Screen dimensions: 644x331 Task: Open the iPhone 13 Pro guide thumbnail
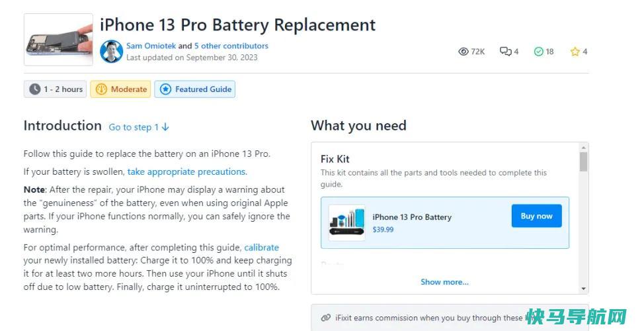58,40
